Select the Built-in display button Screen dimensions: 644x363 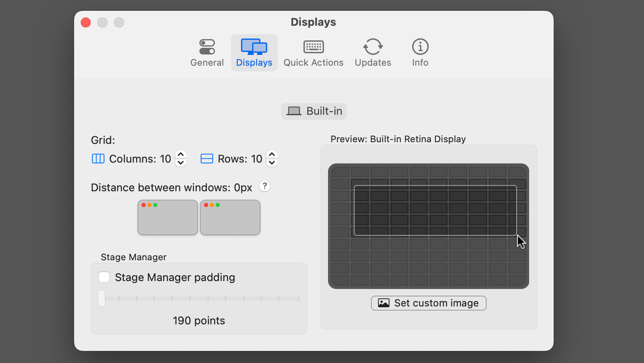pyautogui.click(x=314, y=111)
